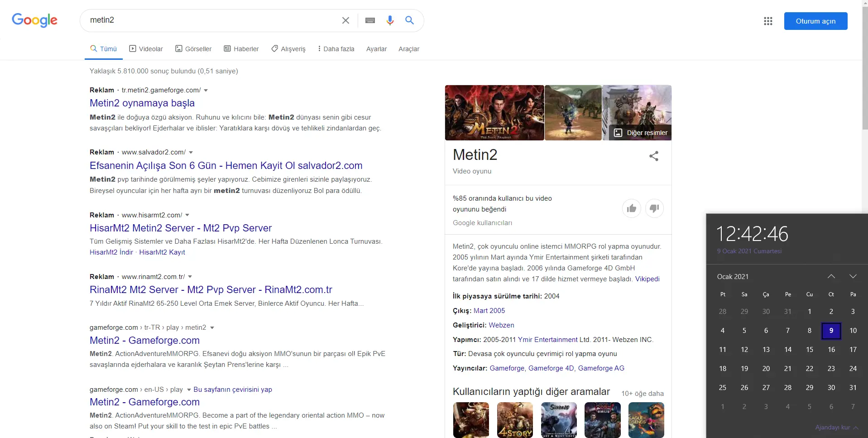
Task: Select today's date 9 in calendar
Action: coord(831,331)
